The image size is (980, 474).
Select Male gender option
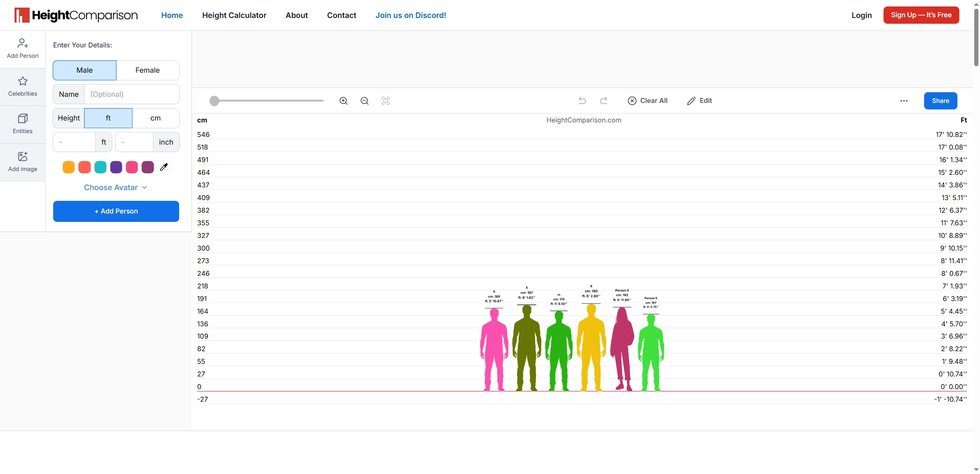click(85, 70)
